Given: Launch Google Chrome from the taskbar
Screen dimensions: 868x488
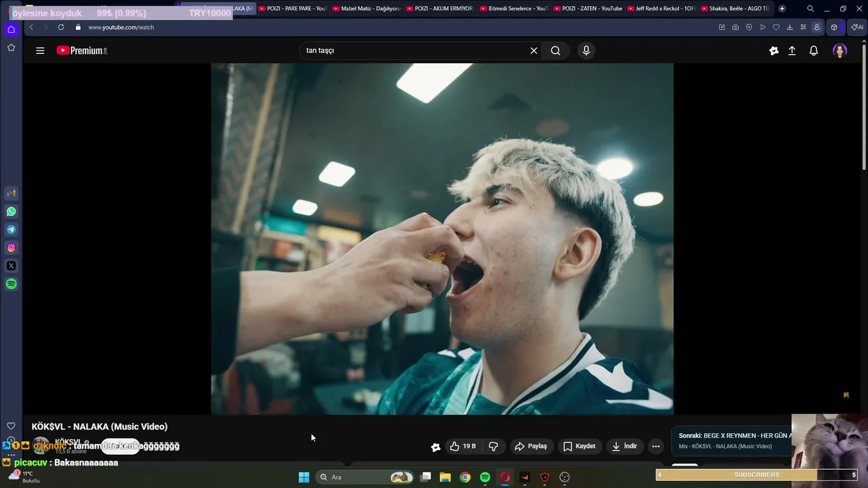Looking at the screenshot, I should 465,477.
